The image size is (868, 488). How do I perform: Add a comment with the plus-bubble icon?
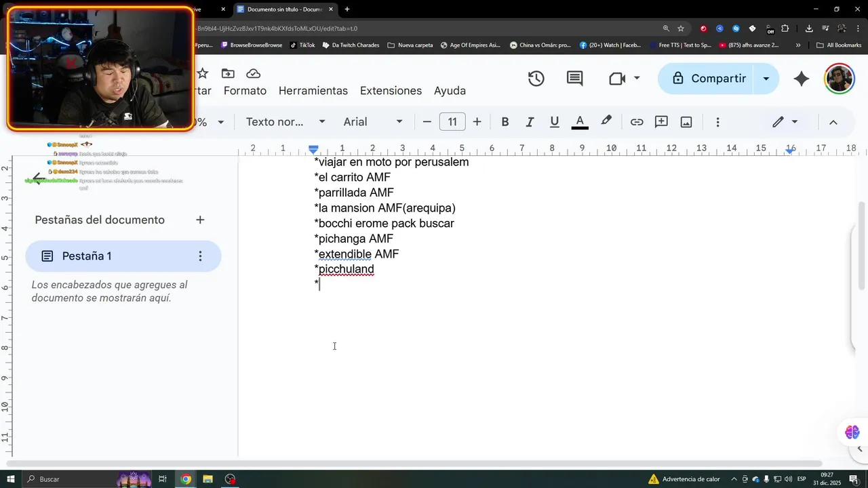coord(661,122)
